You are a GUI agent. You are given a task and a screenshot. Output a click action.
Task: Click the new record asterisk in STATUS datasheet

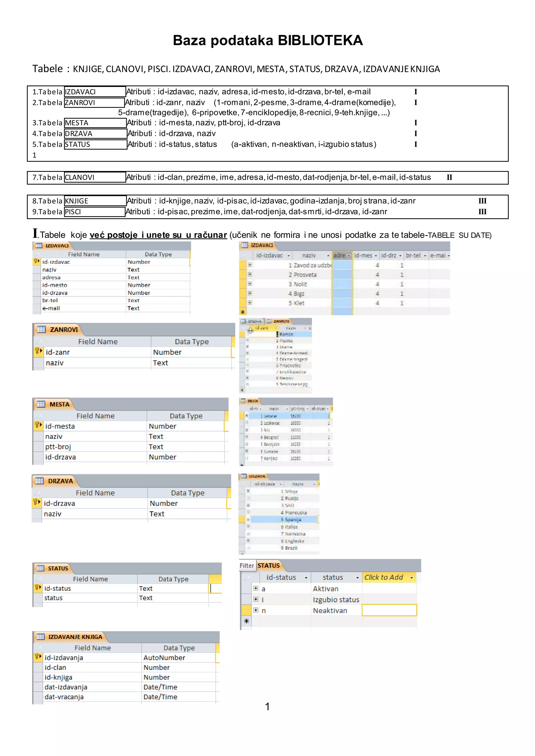coord(246,621)
